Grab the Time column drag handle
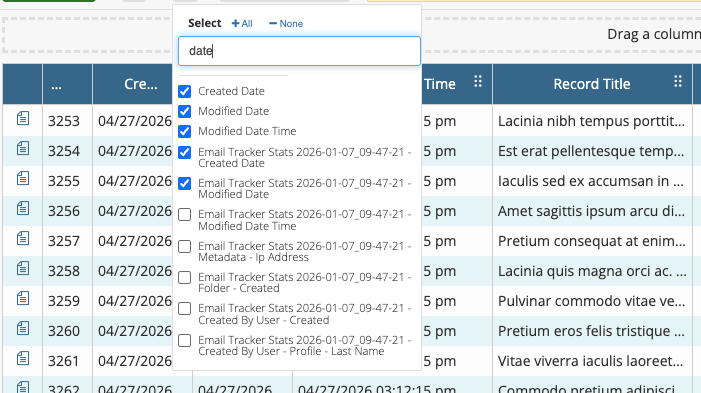Screen dimensions: 701x393 pyautogui.click(x=478, y=81)
